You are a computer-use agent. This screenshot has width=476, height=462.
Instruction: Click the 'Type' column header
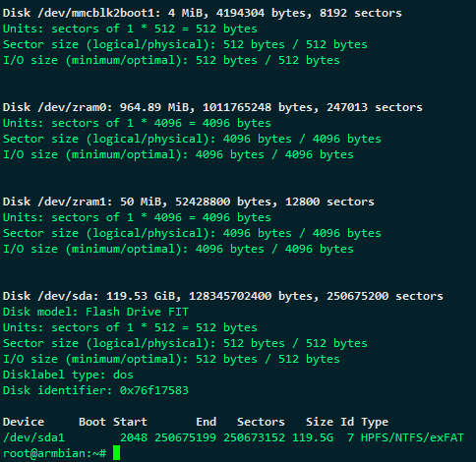point(375,423)
